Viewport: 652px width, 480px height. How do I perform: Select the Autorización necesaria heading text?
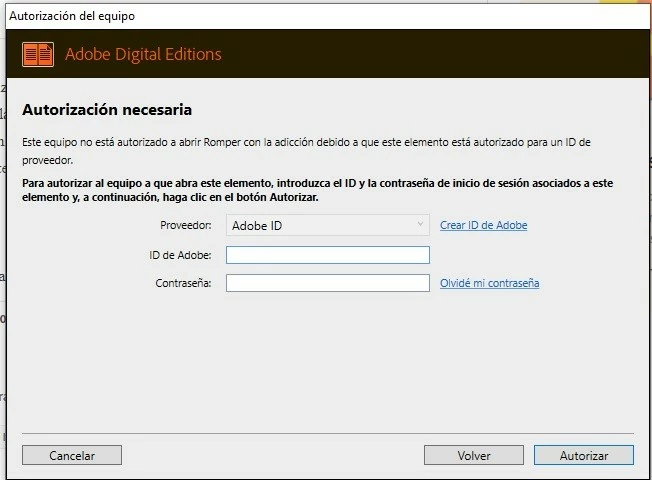[x=107, y=110]
